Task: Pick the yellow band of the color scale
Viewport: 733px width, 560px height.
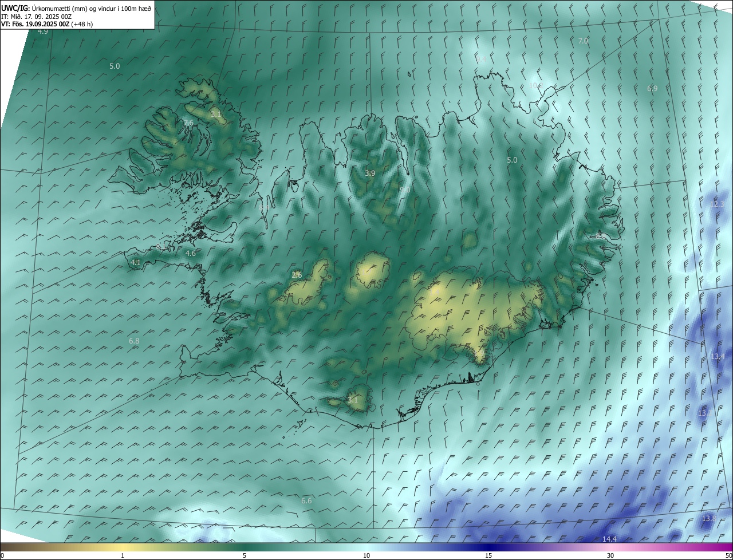Action: pos(123,547)
